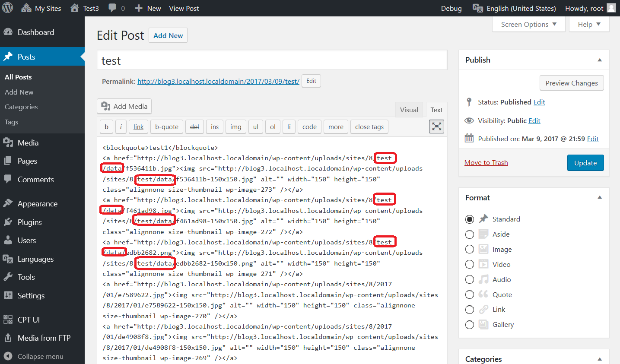
Task: Collapse the Publish panel
Action: click(x=600, y=60)
